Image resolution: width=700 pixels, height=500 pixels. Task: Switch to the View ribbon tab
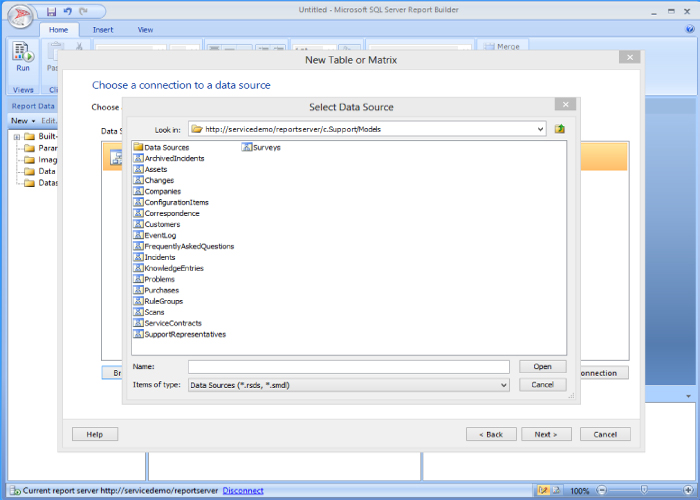[145, 30]
